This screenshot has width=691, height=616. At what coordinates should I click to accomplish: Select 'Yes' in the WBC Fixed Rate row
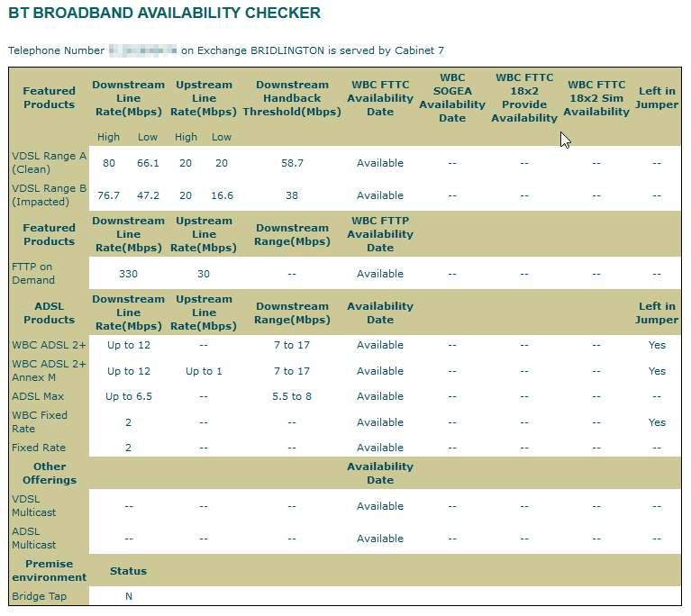[x=657, y=422]
